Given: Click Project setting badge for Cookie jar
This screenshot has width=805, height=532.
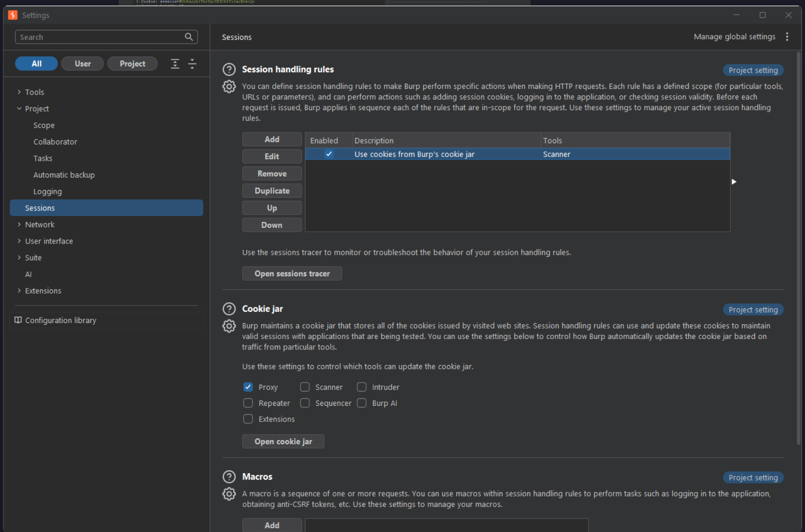Looking at the screenshot, I should click(753, 310).
